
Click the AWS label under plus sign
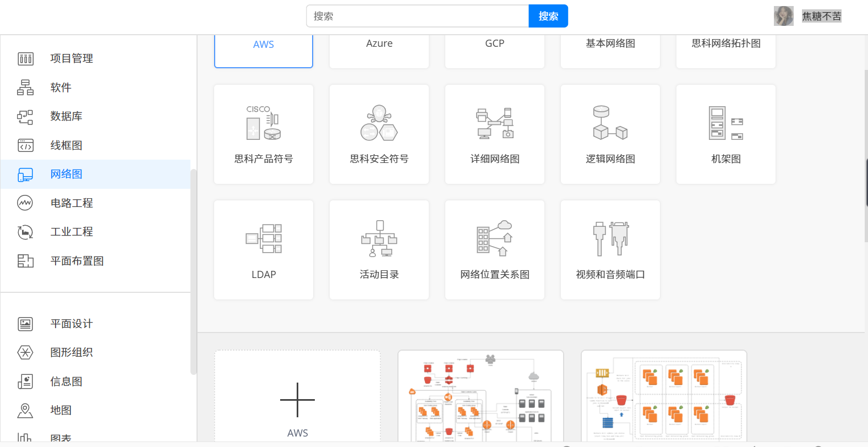point(298,433)
